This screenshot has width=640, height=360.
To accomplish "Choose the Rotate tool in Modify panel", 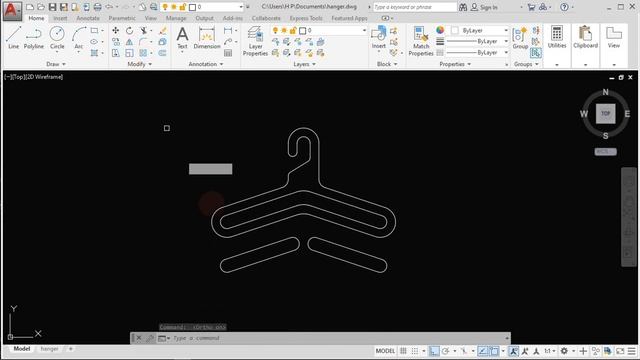I will coord(129,31).
